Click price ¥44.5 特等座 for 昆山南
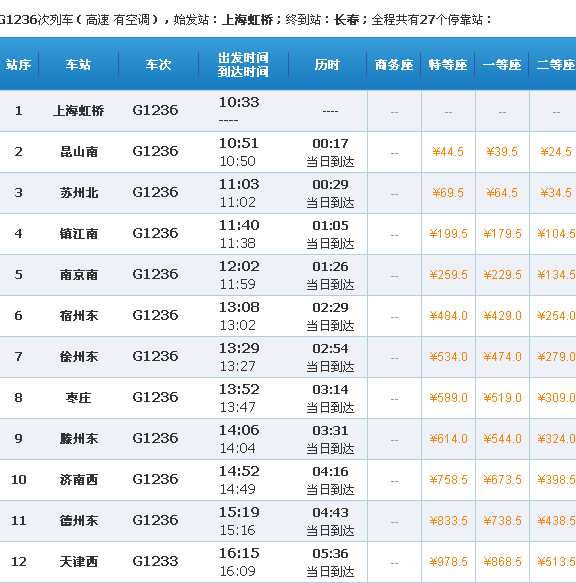Screen dimensions: 576x583 pyautogui.click(x=448, y=152)
